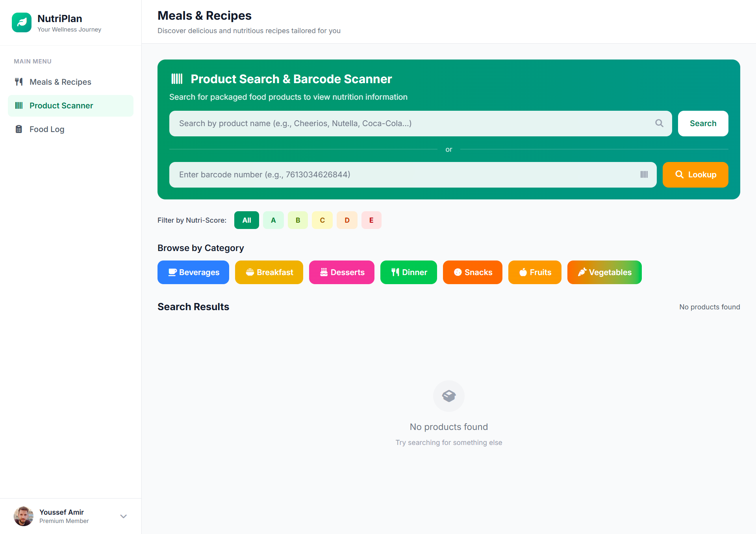Click Youssef Amir's profile avatar
The height and width of the screenshot is (534, 756).
tap(24, 516)
